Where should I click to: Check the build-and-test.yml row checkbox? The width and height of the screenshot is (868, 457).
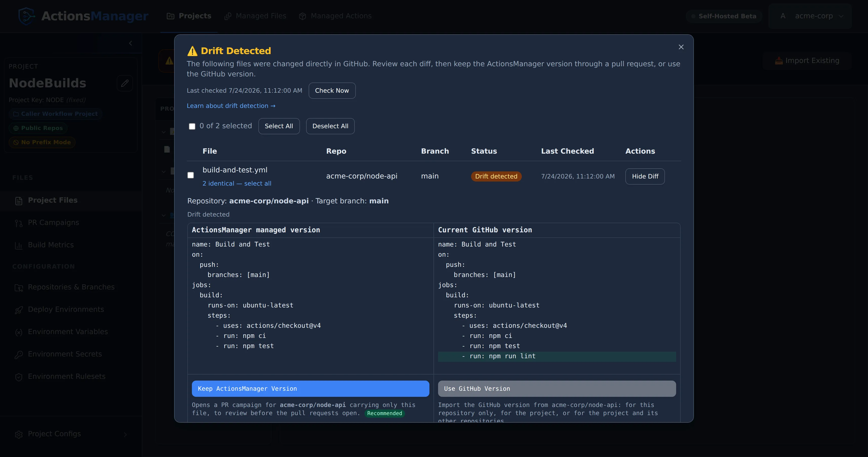pos(191,175)
